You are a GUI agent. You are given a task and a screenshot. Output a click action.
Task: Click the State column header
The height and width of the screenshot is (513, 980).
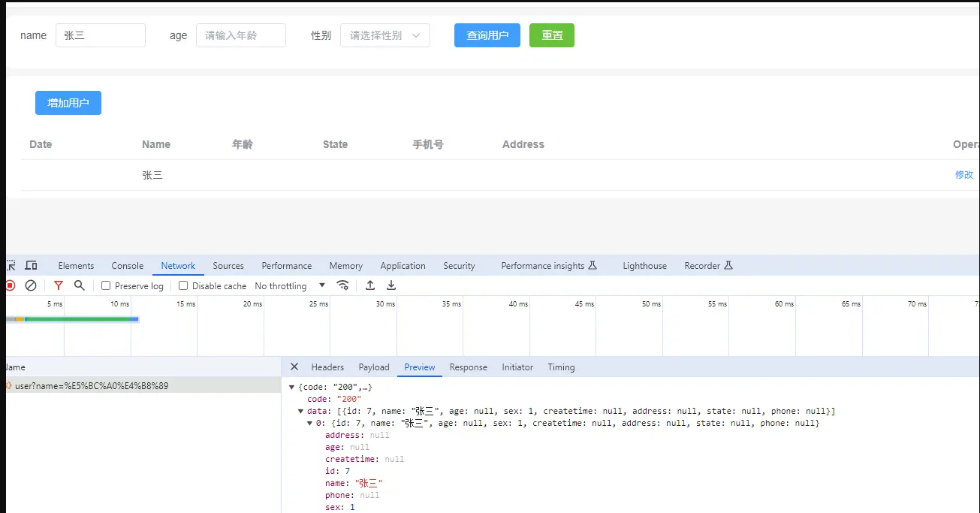[x=335, y=144]
